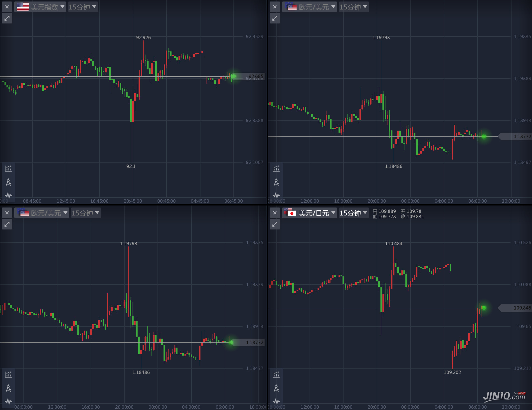The height and width of the screenshot is (410, 532).
Task: Click the 开 109.78 value
Action: coord(411,211)
